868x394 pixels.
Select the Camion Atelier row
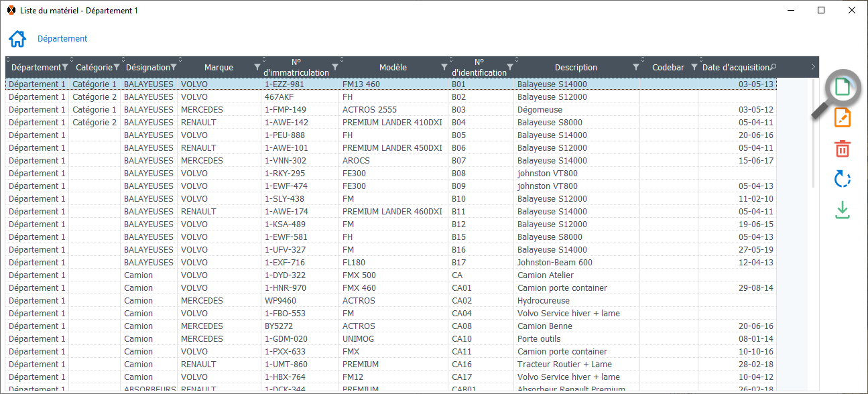click(369, 275)
